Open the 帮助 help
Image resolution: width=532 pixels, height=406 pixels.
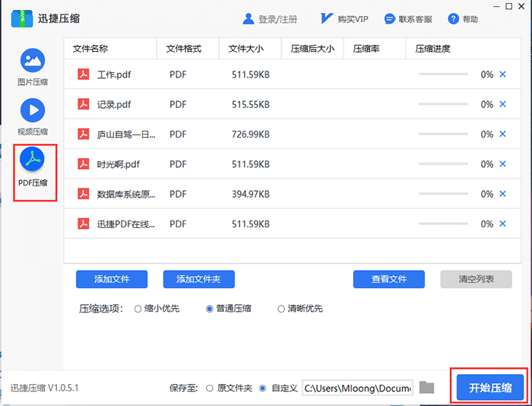463,19
